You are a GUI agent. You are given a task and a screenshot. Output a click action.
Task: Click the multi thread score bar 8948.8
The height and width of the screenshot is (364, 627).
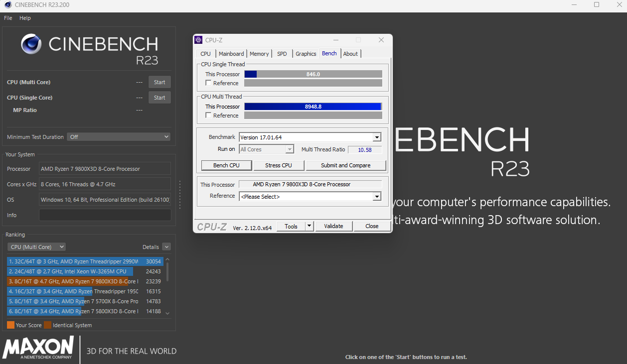313,107
